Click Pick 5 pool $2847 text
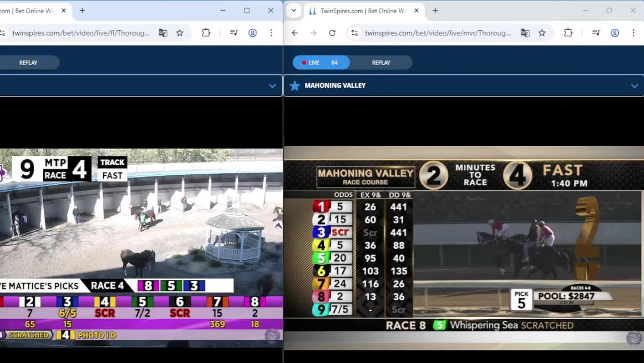This screenshot has width=644, height=363. click(x=566, y=296)
